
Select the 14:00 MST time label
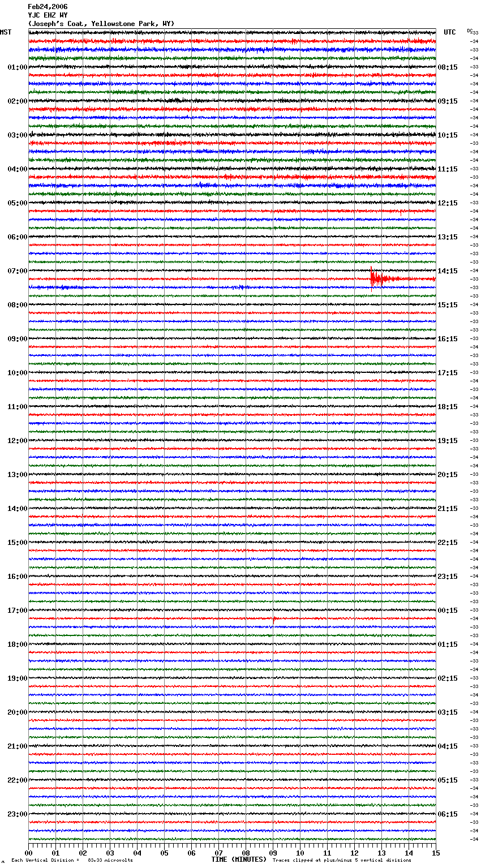pos(18,509)
